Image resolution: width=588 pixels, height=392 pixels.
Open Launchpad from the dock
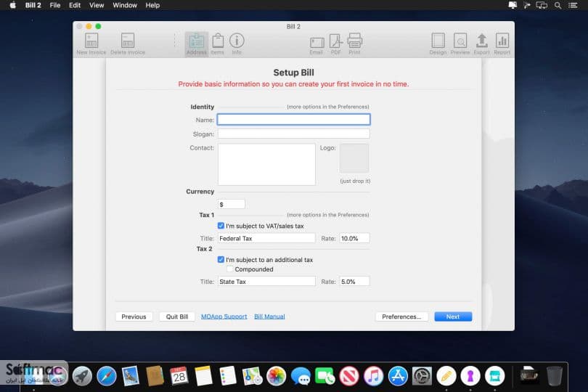[x=82, y=376]
